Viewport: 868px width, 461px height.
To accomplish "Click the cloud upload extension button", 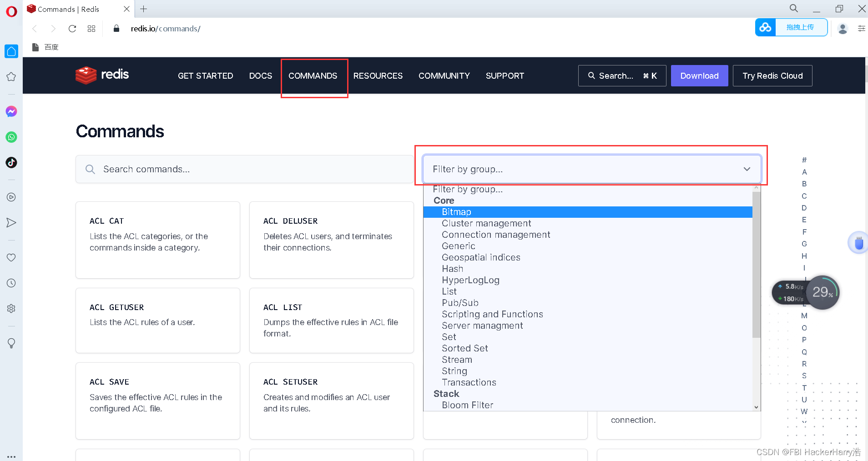I will (791, 27).
